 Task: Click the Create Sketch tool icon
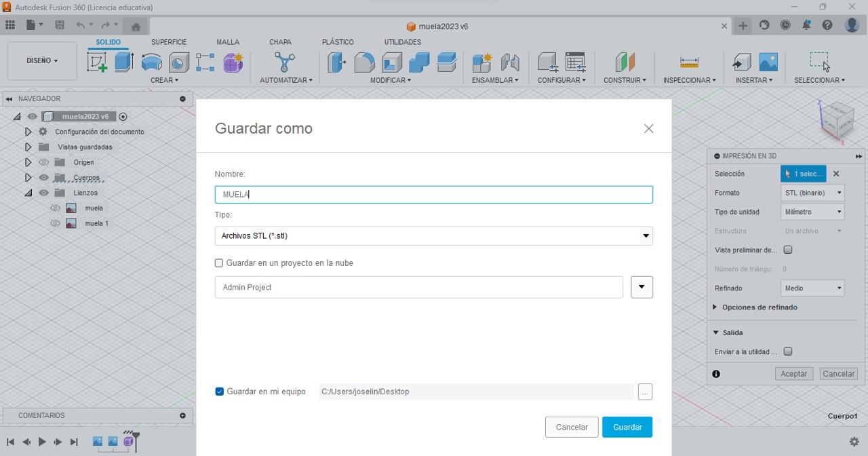click(97, 62)
